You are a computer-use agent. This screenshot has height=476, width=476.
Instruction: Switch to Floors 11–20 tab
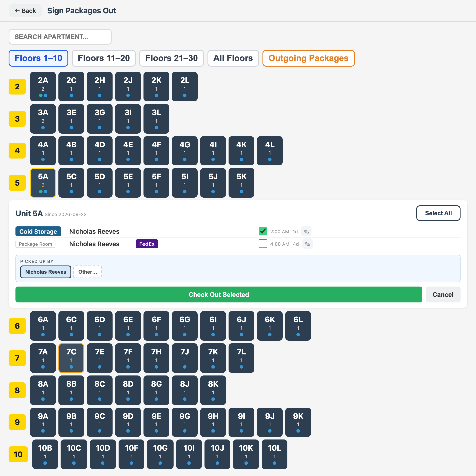104,58
